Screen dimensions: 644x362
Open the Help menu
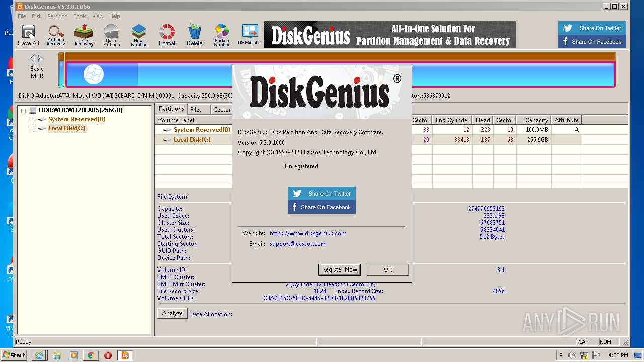click(115, 16)
